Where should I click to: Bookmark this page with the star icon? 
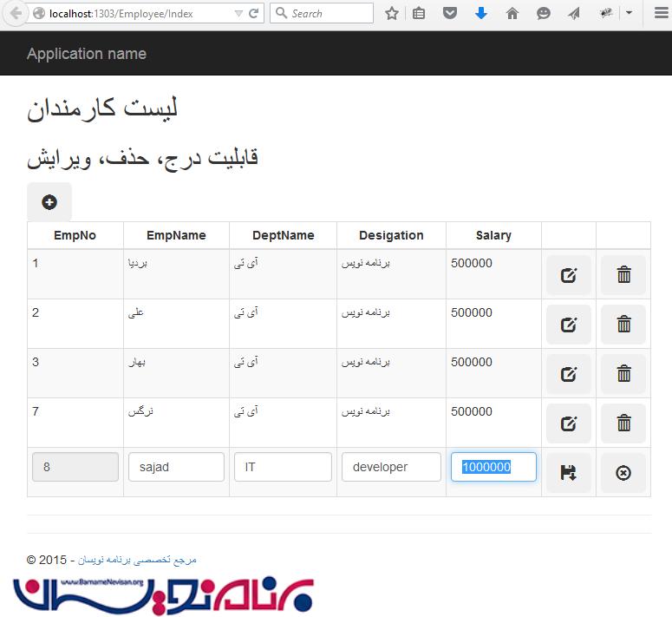click(392, 14)
